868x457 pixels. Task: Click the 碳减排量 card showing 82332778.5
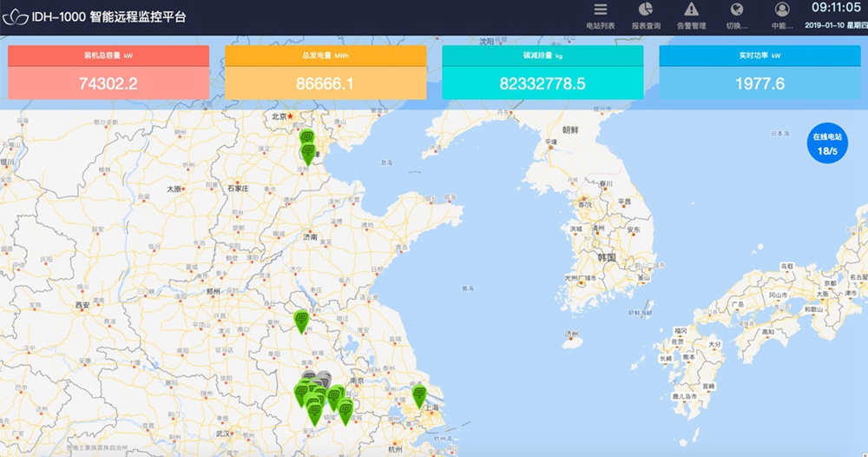coord(542,73)
